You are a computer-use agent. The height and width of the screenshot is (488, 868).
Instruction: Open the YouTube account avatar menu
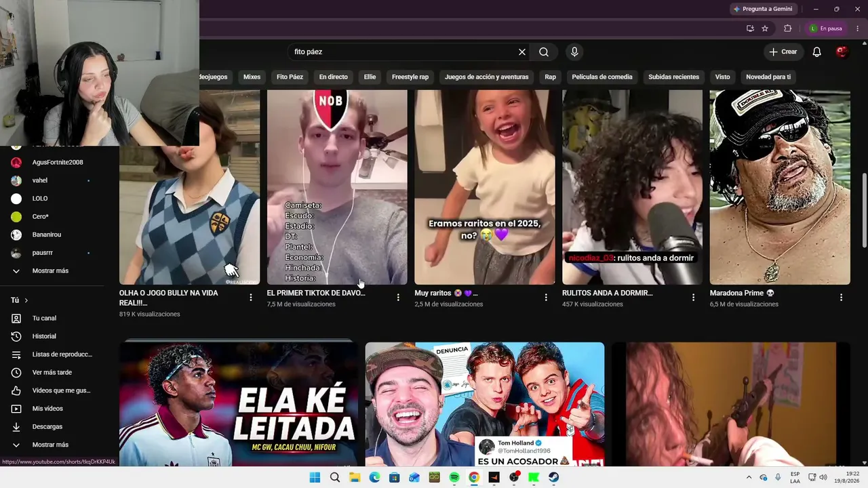click(842, 52)
